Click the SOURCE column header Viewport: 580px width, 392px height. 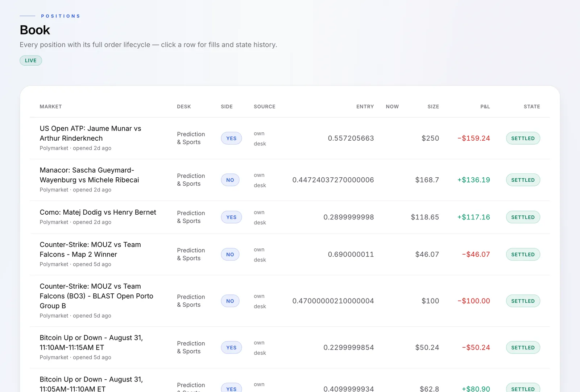[x=265, y=107]
